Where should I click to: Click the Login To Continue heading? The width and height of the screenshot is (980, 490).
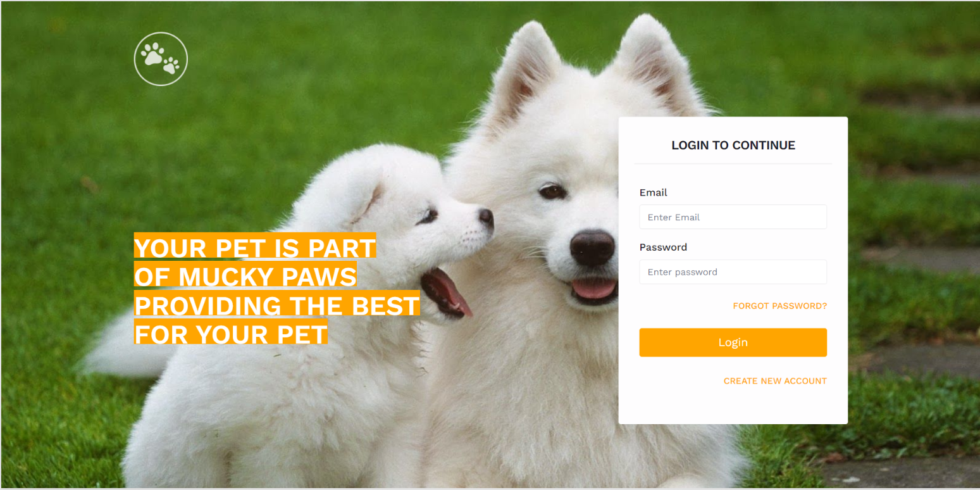[733, 145]
